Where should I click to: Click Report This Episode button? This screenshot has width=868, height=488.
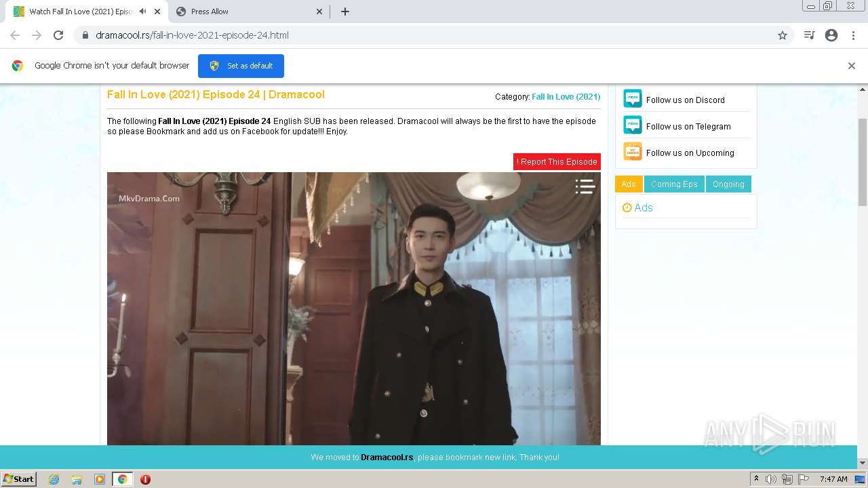point(557,162)
